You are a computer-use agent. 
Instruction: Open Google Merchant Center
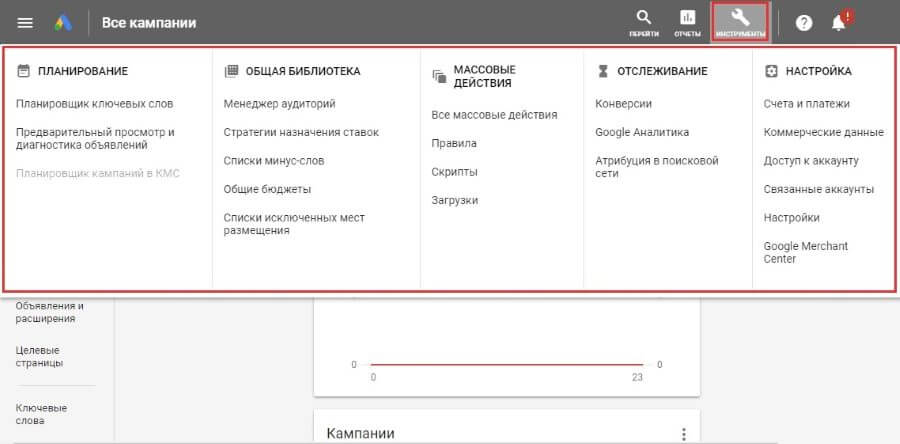click(x=805, y=252)
